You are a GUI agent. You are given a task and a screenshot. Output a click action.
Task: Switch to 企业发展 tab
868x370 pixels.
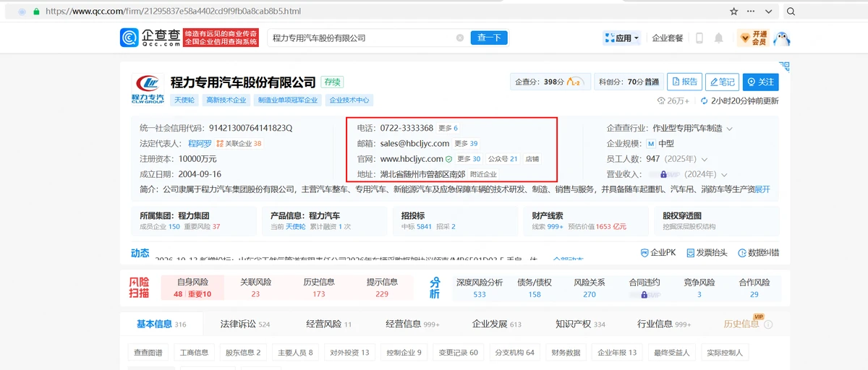coord(496,324)
